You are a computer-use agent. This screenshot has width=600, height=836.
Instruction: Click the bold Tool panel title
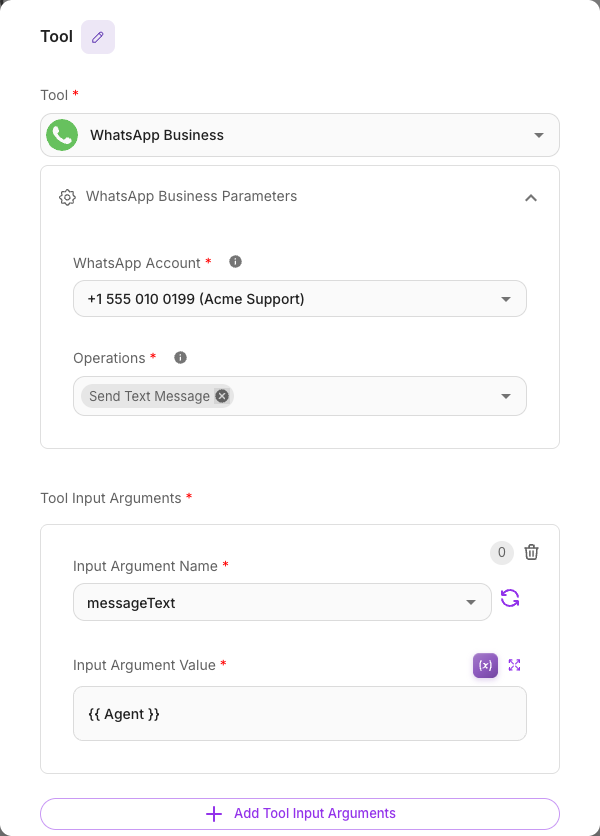tap(57, 36)
